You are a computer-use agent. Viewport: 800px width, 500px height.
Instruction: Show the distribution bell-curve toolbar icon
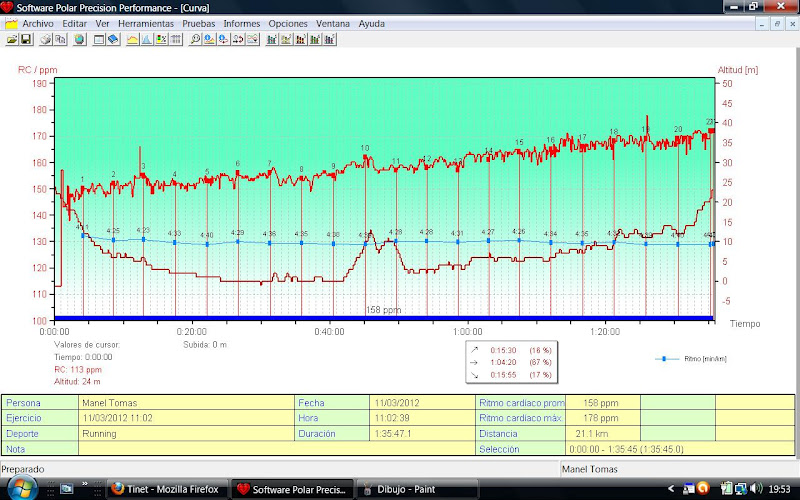click(x=147, y=39)
